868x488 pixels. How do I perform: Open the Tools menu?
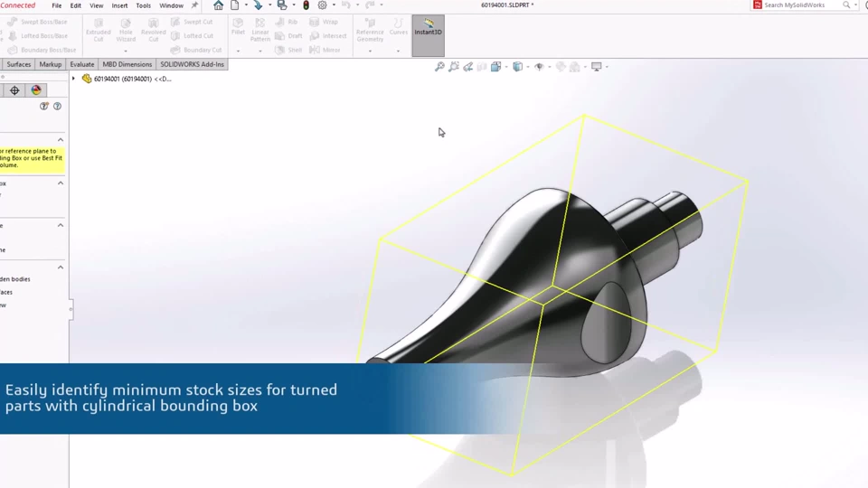[x=144, y=5]
